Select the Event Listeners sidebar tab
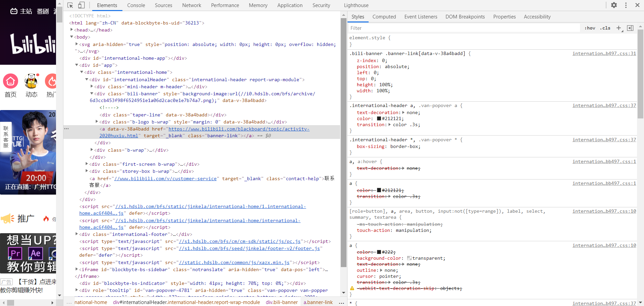 pyautogui.click(x=421, y=17)
